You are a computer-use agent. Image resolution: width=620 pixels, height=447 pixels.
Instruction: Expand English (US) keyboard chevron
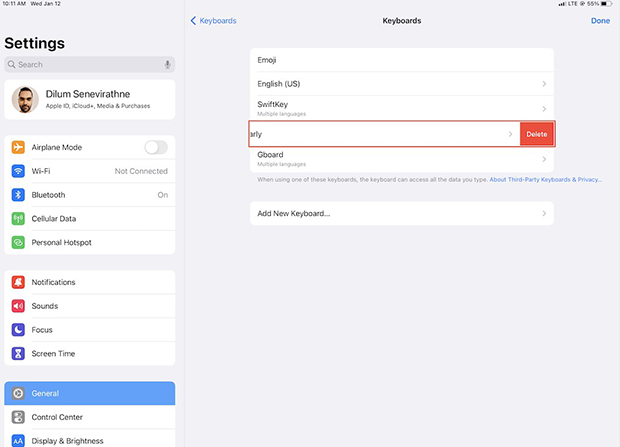click(x=544, y=84)
